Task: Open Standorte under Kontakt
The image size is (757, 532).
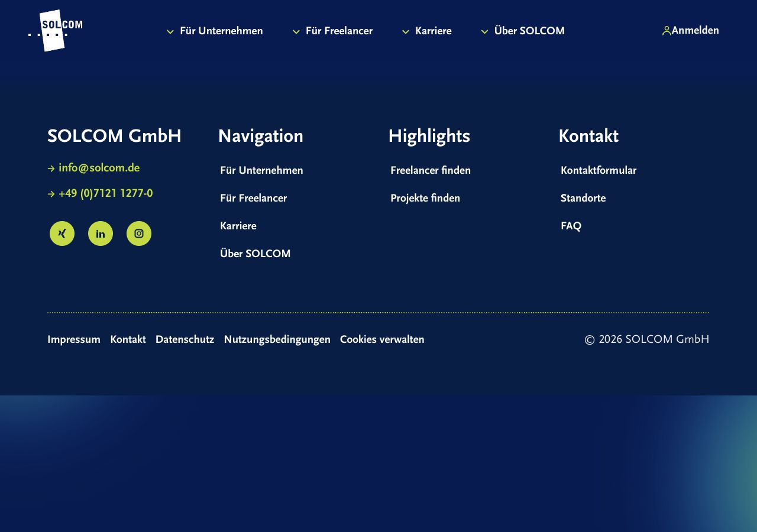Action: (583, 198)
